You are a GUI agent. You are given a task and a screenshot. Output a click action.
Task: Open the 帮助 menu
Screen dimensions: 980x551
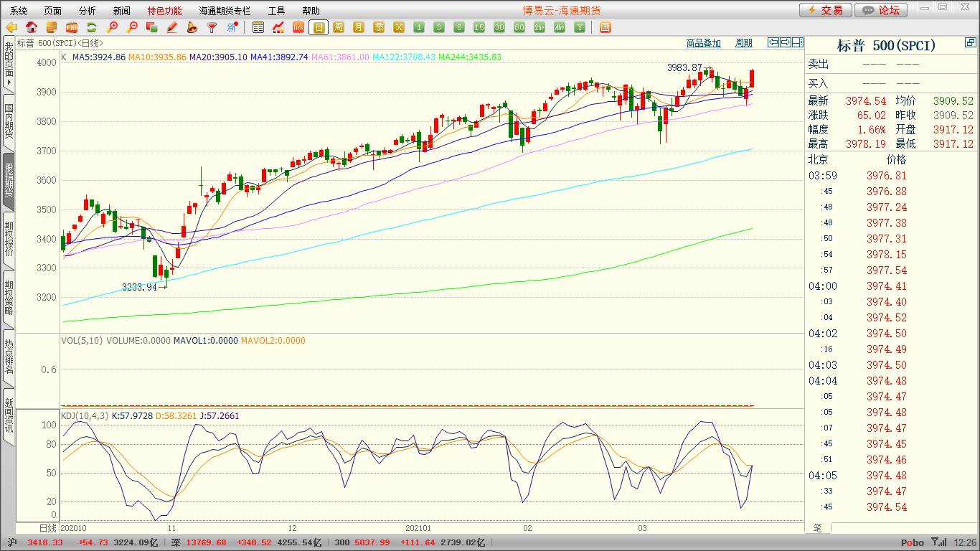click(311, 11)
